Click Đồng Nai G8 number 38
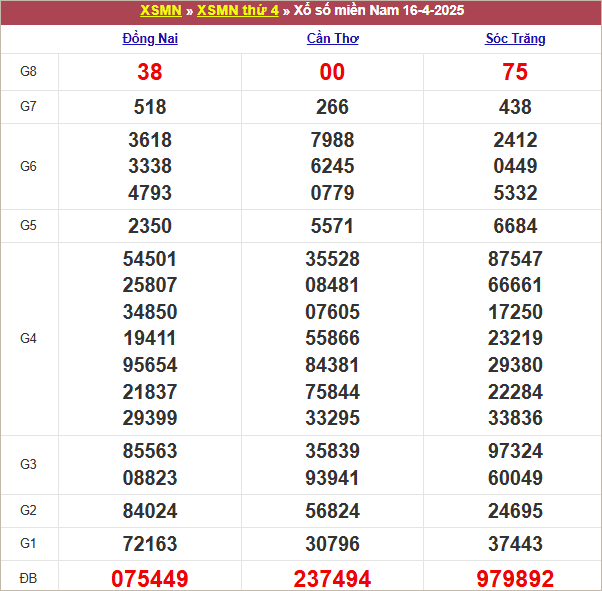Image resolution: width=602 pixels, height=591 pixels. click(x=150, y=72)
